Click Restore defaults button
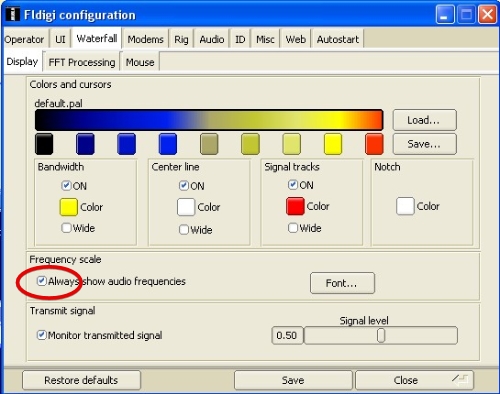500x394 pixels. click(81, 380)
